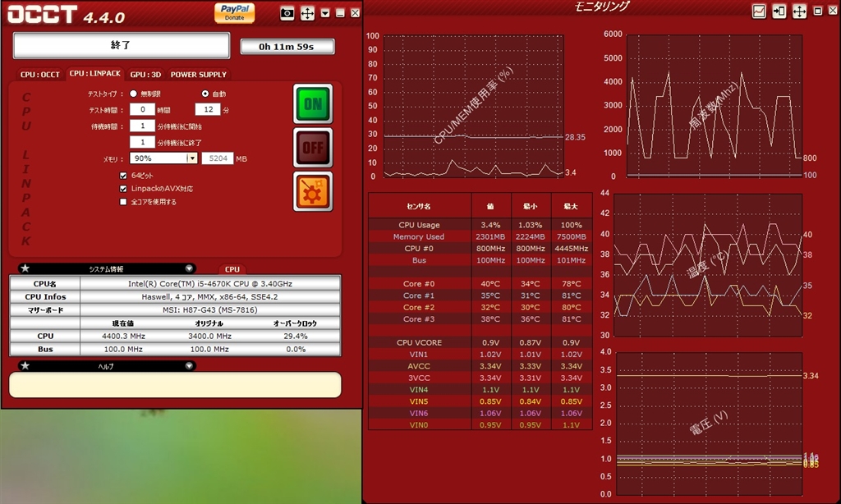Take a screenshot with the camera icon
Screen dimensions: 841x504
coord(287,13)
